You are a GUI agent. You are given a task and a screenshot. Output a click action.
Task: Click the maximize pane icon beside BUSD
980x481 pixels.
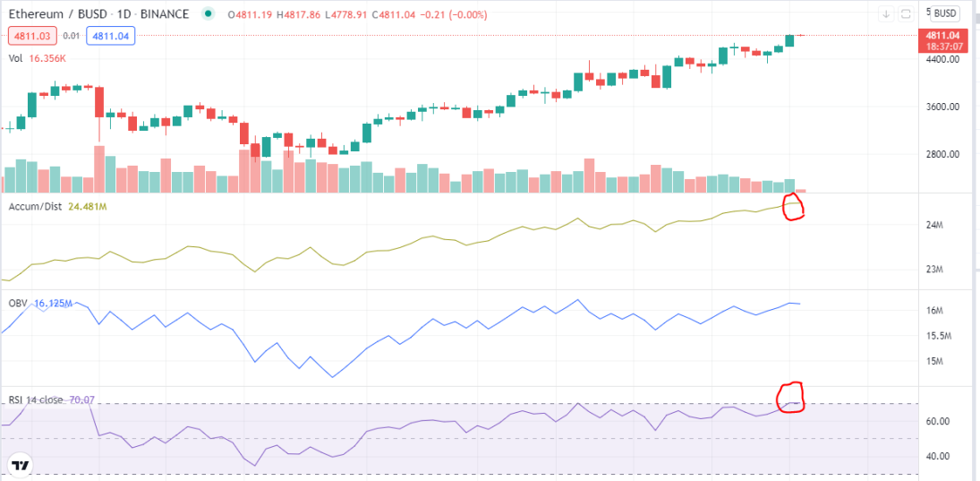(x=907, y=13)
